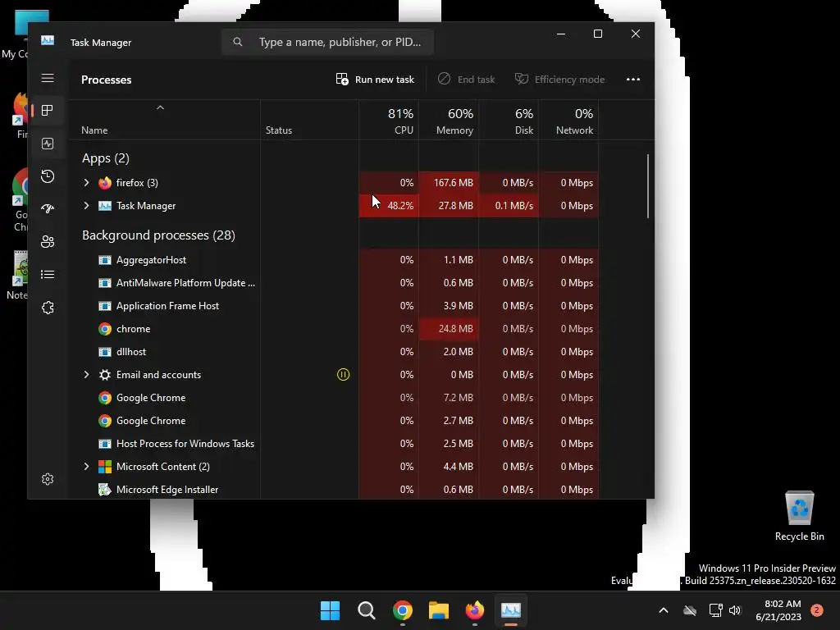Open the Recycle Bin desktop icon
The image size is (840, 630).
[x=799, y=516]
